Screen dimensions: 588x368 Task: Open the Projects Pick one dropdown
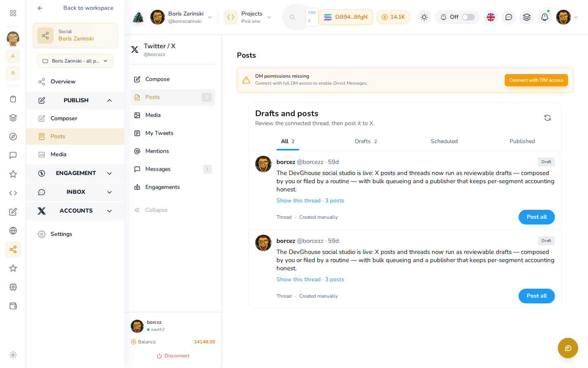(248, 17)
